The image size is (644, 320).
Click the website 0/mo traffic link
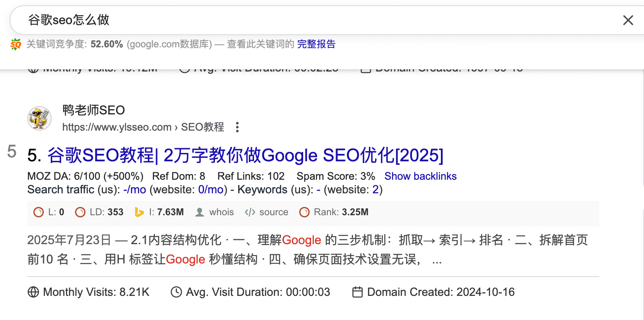click(x=211, y=189)
